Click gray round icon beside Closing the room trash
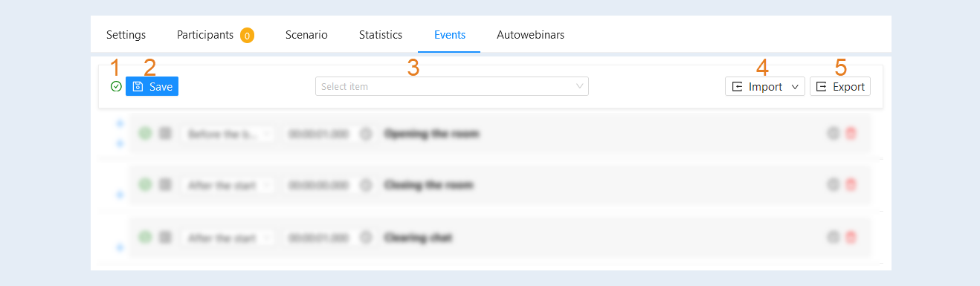The height and width of the screenshot is (286, 980). 834,184
